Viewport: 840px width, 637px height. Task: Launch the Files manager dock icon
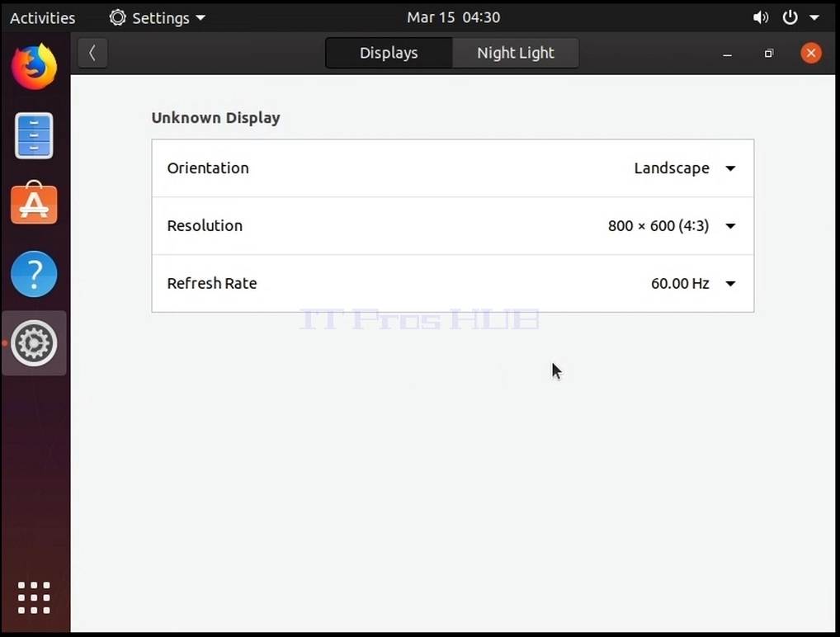(34, 135)
